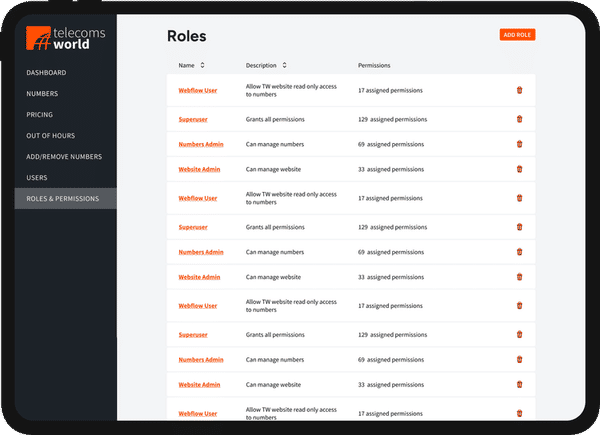
Task: Delete the second Webflow User role
Action: 519,198
